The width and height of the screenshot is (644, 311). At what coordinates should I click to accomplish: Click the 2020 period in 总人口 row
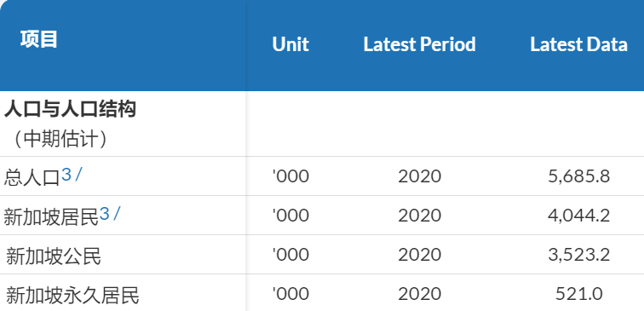coord(419,176)
